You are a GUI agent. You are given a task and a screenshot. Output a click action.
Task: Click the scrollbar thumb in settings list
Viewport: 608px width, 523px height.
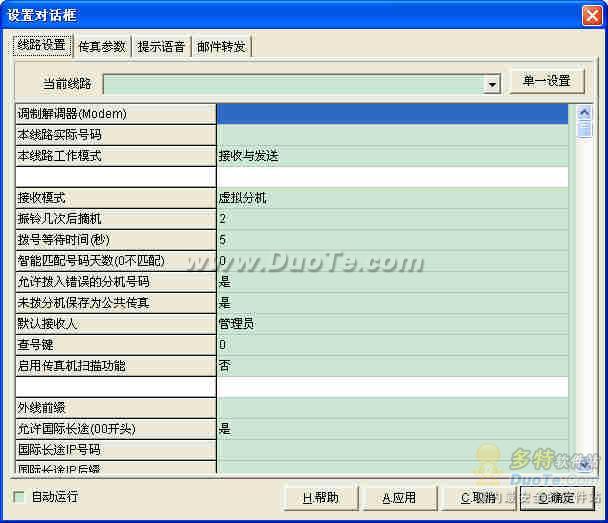[584, 129]
